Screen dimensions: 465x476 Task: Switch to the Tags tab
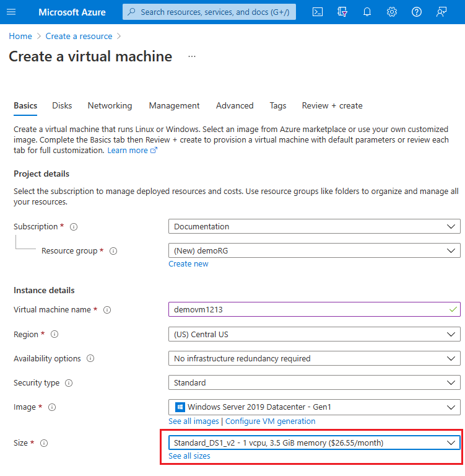click(x=278, y=105)
